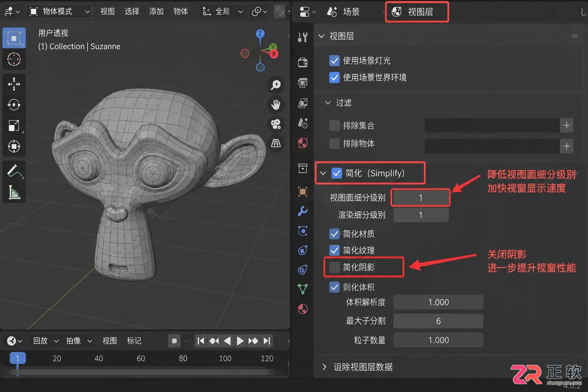
Task: Open the 全局 transform orientation dropdown
Action: tap(223, 11)
